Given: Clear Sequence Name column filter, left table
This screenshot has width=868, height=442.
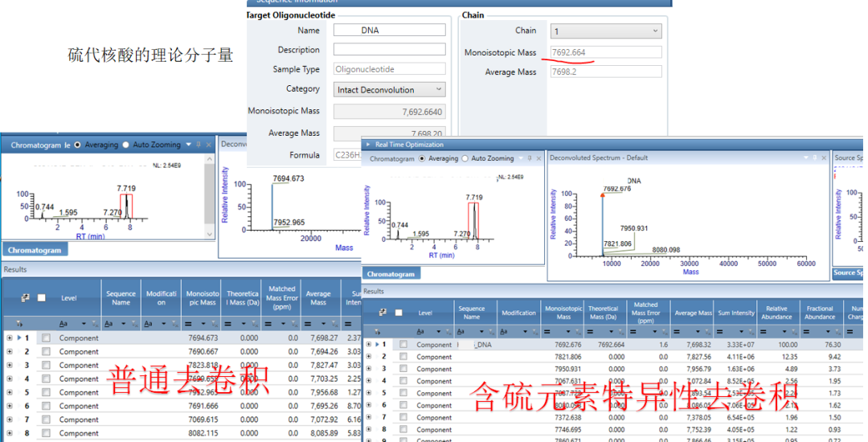Looking at the screenshot, I should [135, 324].
